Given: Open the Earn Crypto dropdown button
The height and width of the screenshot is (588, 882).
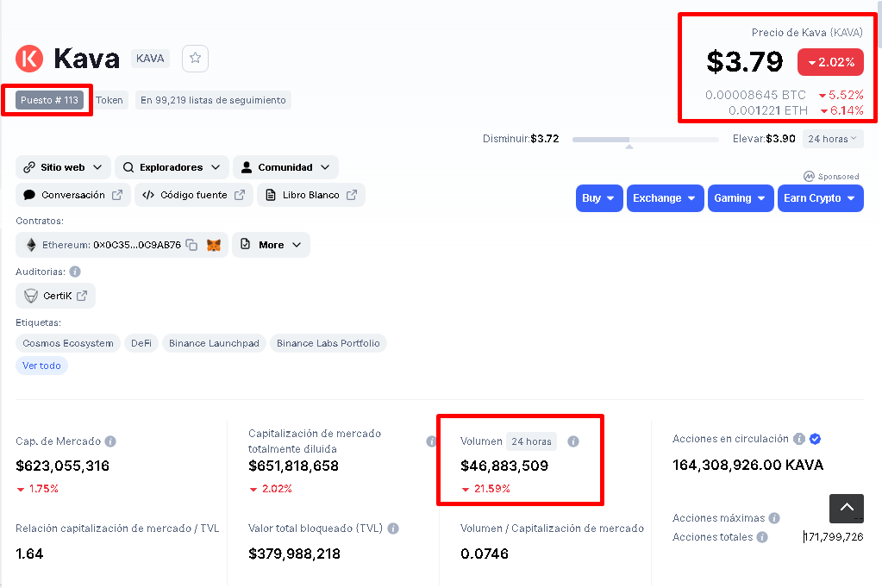Looking at the screenshot, I should pyautogui.click(x=820, y=198).
